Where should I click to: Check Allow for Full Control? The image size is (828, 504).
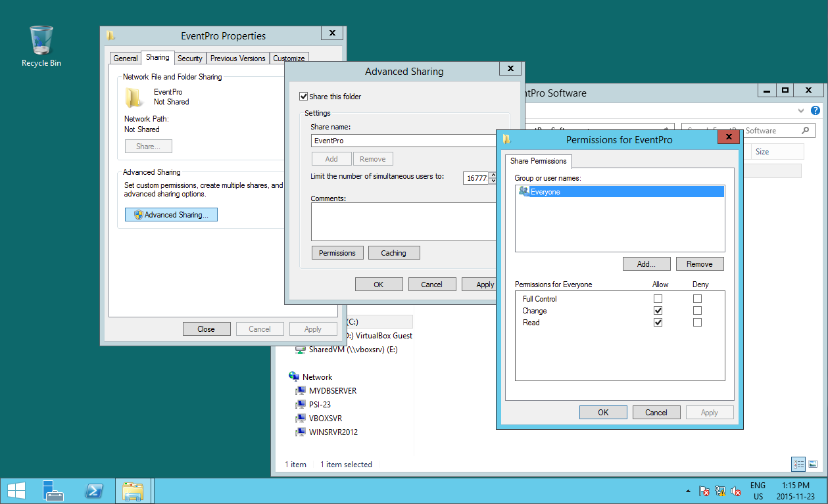click(658, 299)
